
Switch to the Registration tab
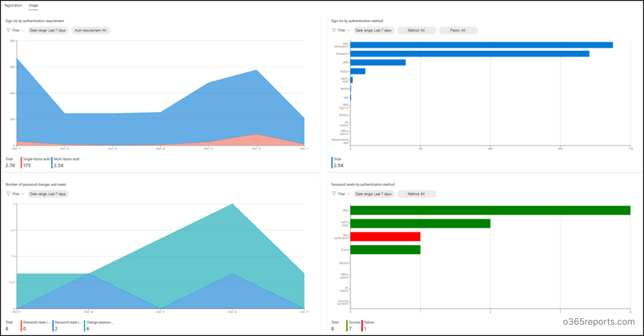coord(13,5)
